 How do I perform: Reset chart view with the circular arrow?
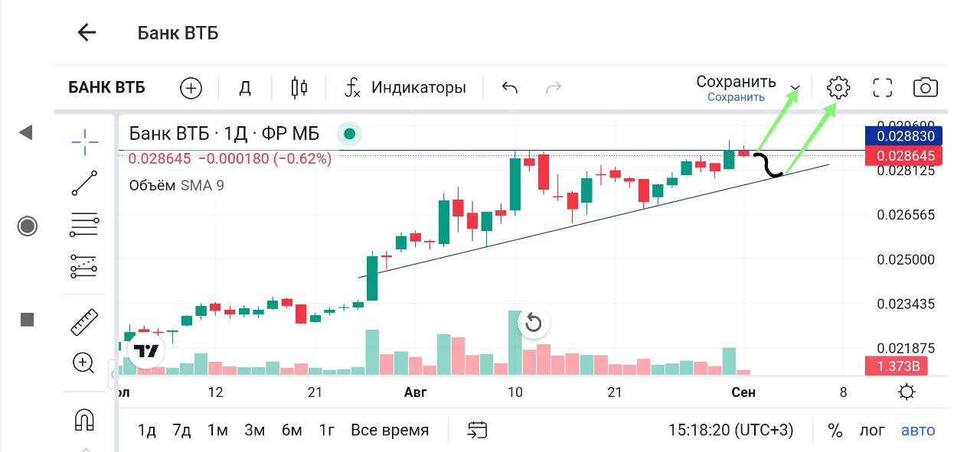coord(534,323)
